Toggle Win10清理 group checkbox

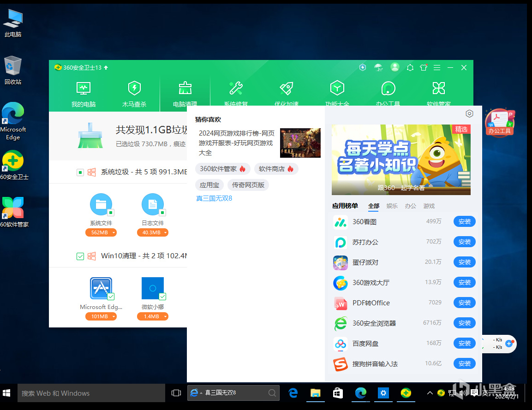80,256
